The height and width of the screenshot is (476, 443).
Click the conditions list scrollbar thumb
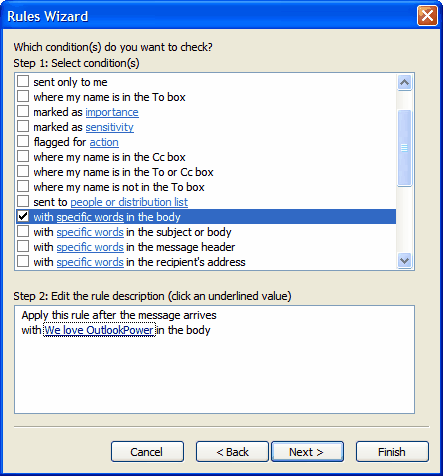point(404,148)
